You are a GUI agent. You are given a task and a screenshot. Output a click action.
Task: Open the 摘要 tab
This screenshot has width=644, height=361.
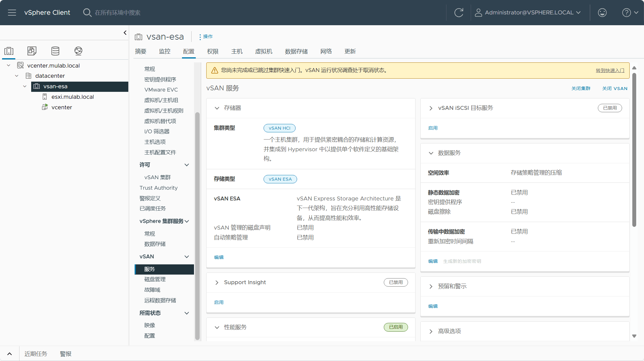140,51
